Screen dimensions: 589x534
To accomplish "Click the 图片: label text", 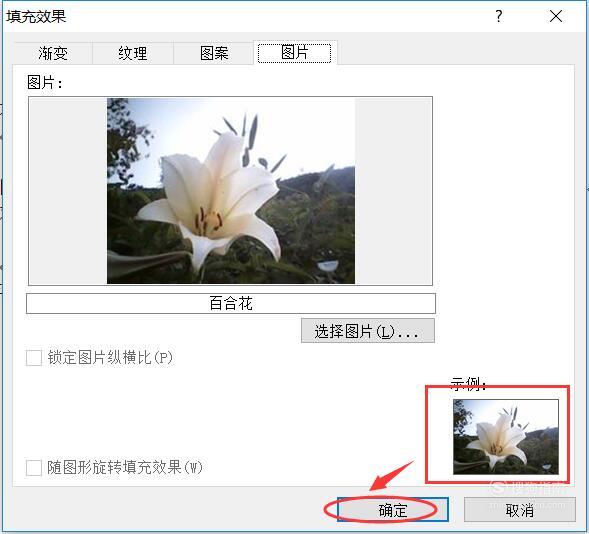I will [45, 82].
